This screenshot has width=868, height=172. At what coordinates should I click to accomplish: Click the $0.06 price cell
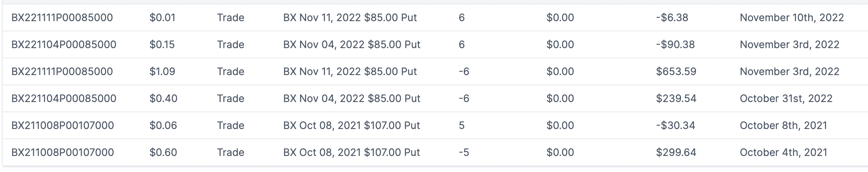(163, 125)
